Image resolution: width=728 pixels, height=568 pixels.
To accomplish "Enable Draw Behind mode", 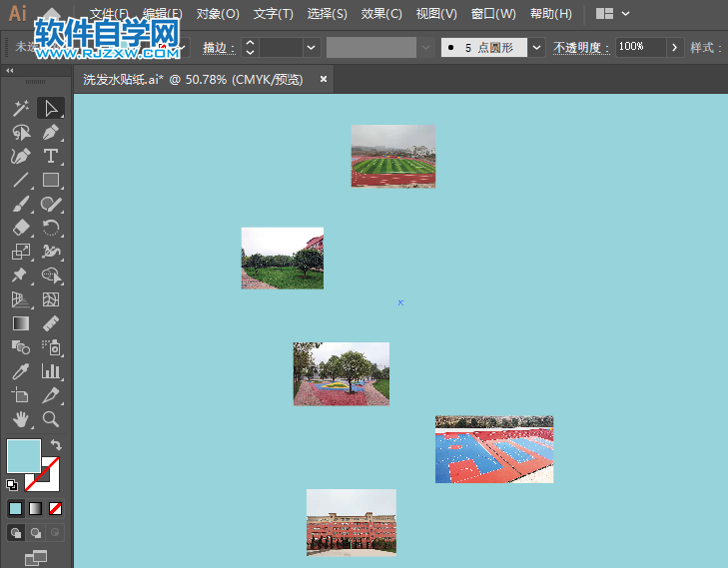I will (x=35, y=533).
